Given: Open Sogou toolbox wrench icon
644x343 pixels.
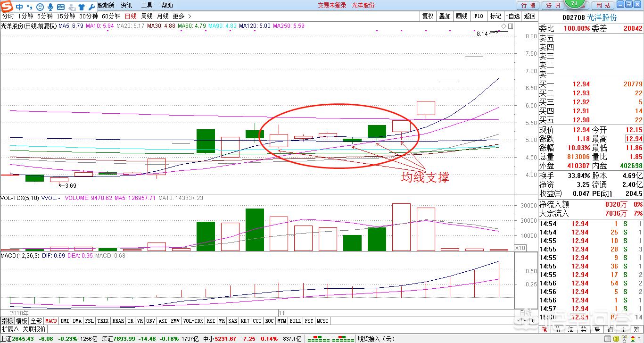Looking at the screenshot, I should click(92, 7).
